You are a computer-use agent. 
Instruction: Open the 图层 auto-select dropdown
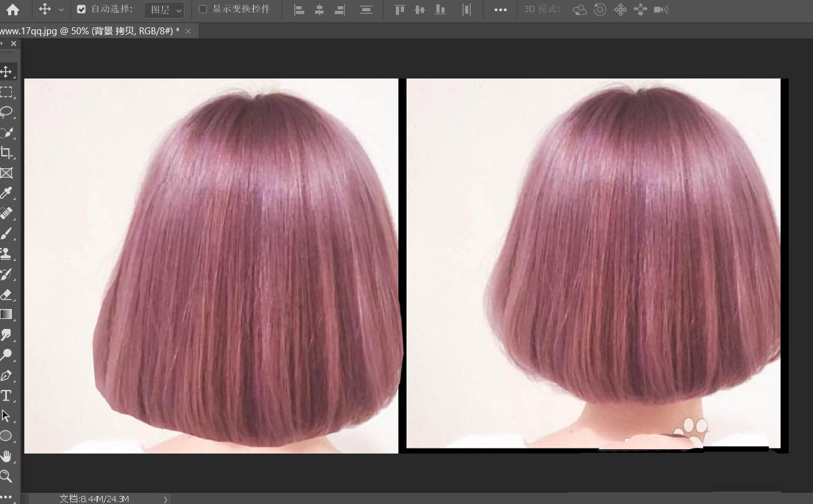click(x=165, y=10)
